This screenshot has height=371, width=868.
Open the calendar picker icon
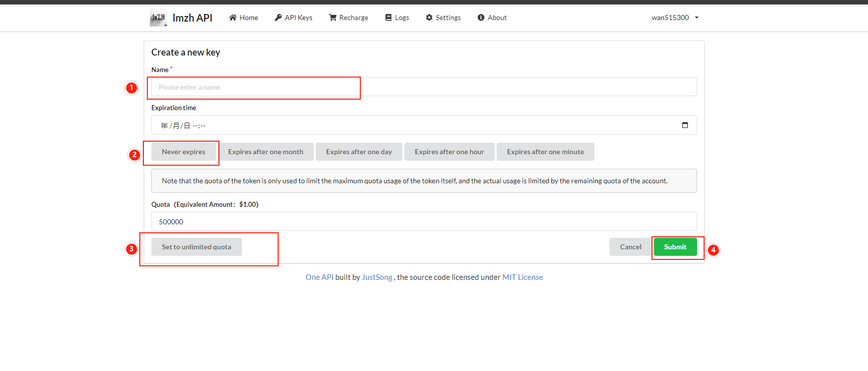685,125
